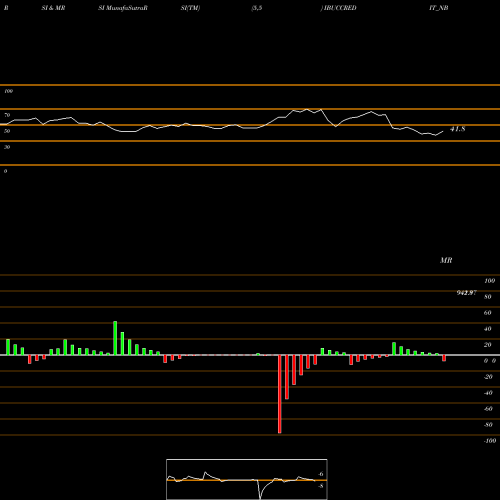The height and width of the screenshot is (500, 500).
Task: Click the 50 level label on RSI axis
Action: click(7, 131)
